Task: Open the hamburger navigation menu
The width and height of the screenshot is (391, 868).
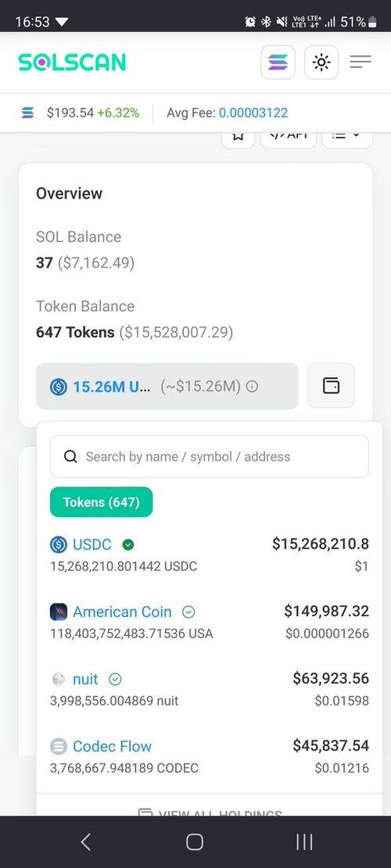Action: point(360,62)
